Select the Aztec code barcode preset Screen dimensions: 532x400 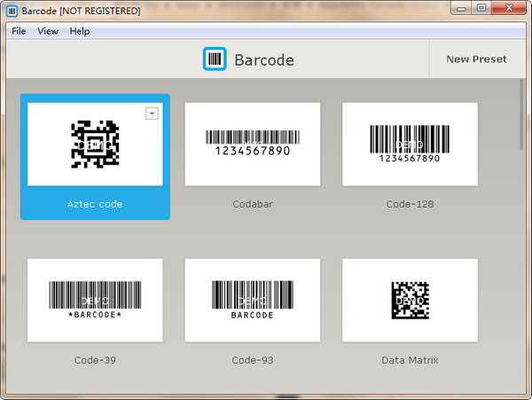(x=95, y=144)
